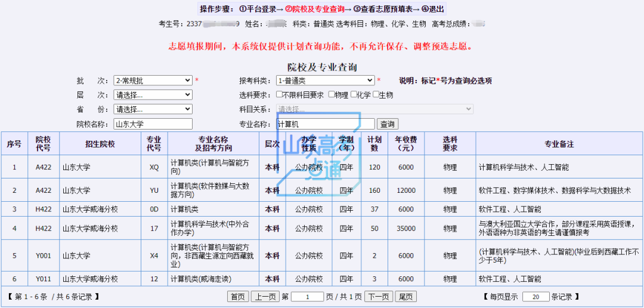Open the 批次 dropdown showing 2-常规批
Viewport: 644px width, 308px height.
153,81
